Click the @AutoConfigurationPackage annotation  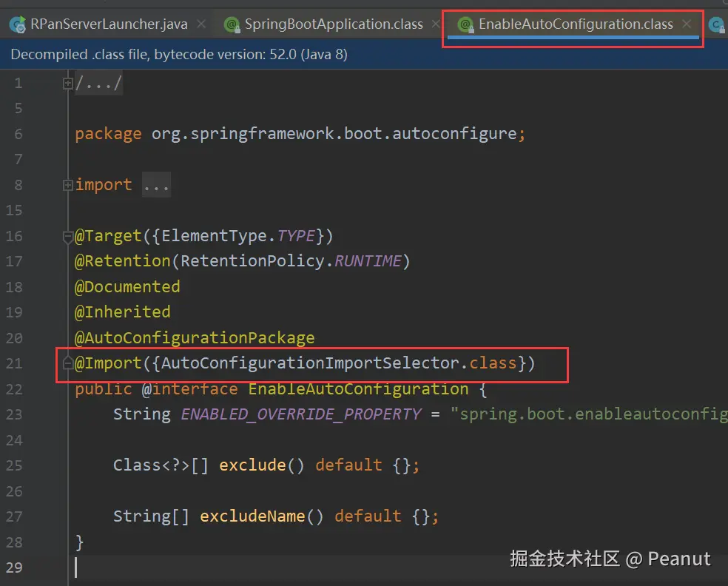click(x=195, y=337)
